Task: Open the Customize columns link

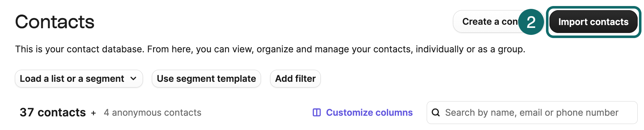Action: 369,113
